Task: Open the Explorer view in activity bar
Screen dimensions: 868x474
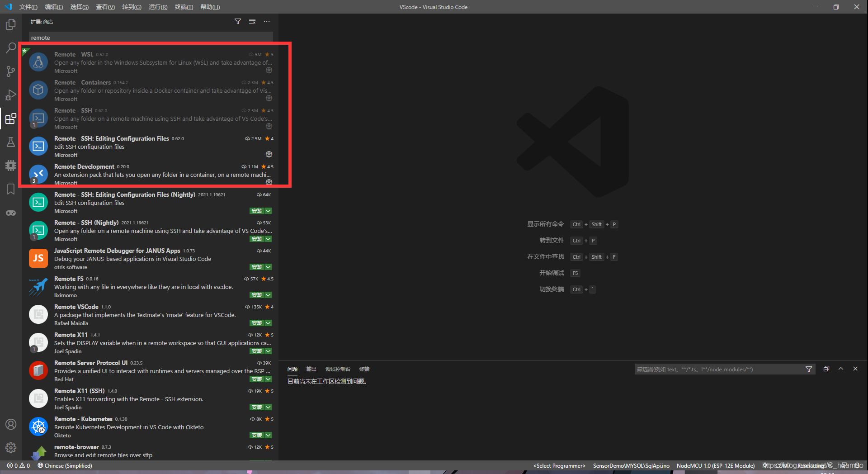Action: pos(11,24)
